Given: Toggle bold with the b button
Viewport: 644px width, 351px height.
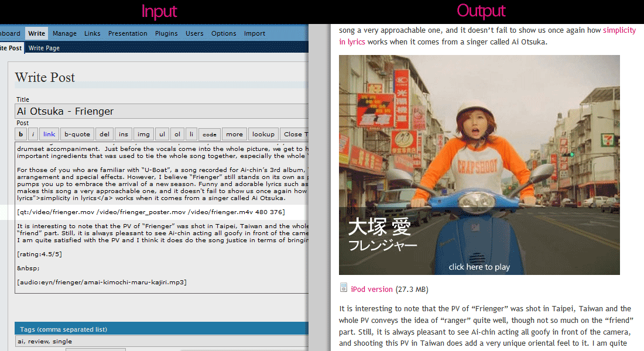Looking at the screenshot, I should 20,134.
